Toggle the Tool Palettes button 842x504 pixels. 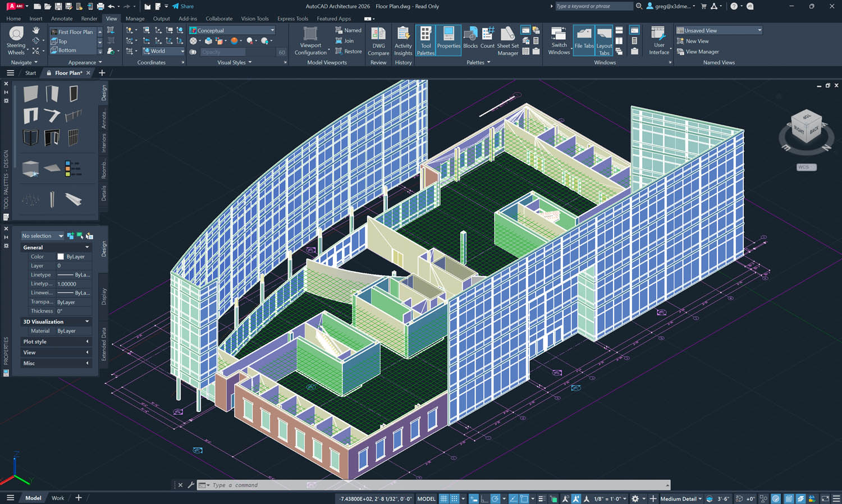(x=425, y=40)
